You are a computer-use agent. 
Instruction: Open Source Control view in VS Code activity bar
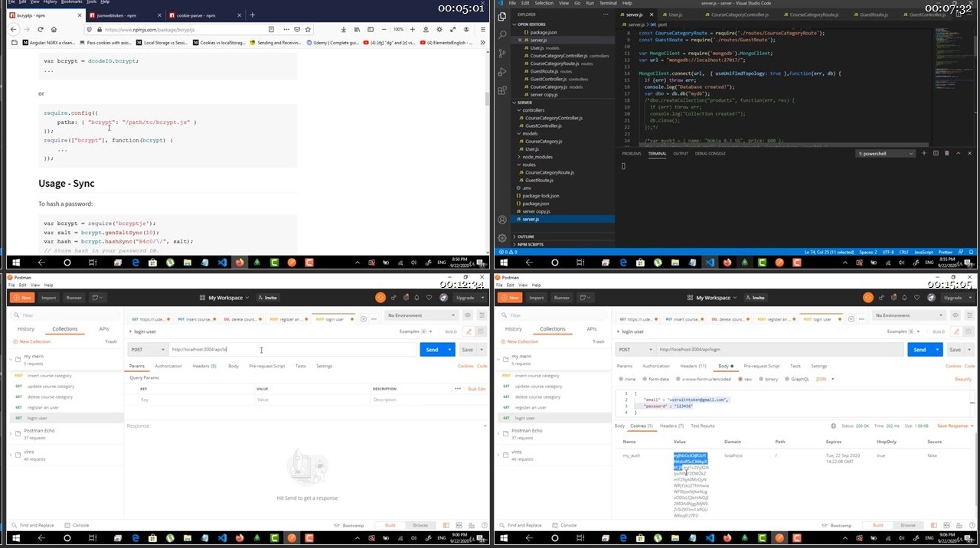502,53
